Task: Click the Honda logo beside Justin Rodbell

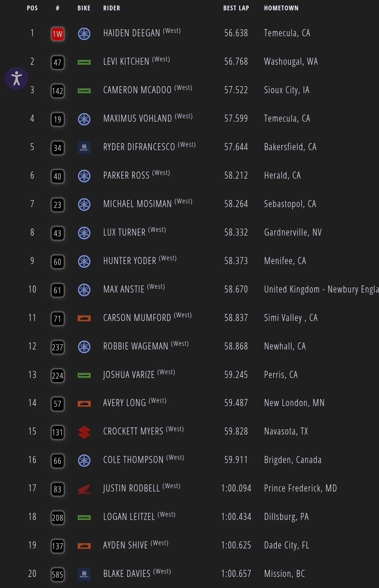Action: click(x=84, y=489)
